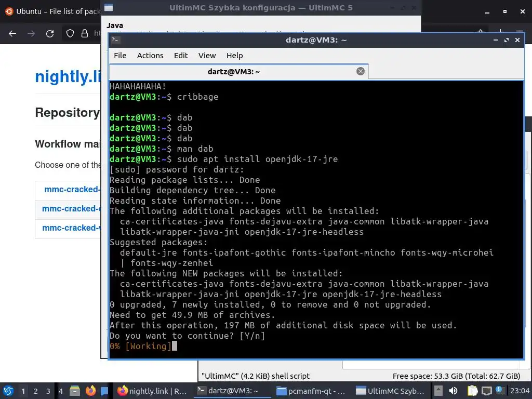Select the dartz@VM3: ~ terminal tab

pyautogui.click(x=238, y=71)
